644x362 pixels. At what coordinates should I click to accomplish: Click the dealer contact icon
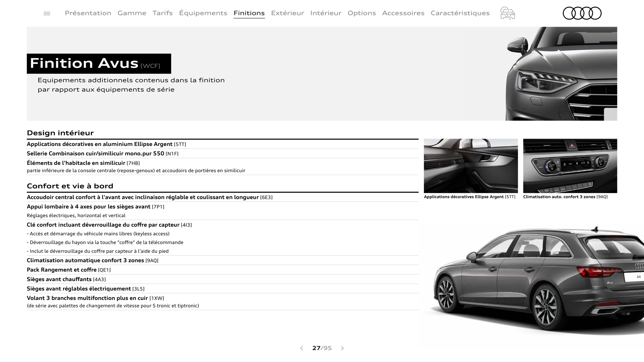[508, 14]
